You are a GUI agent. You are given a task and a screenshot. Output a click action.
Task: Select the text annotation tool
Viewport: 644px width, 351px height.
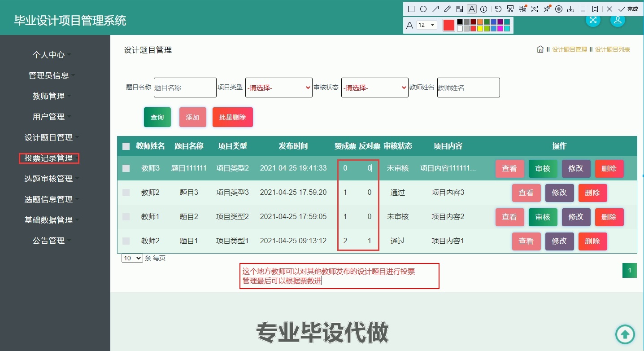tap(471, 9)
